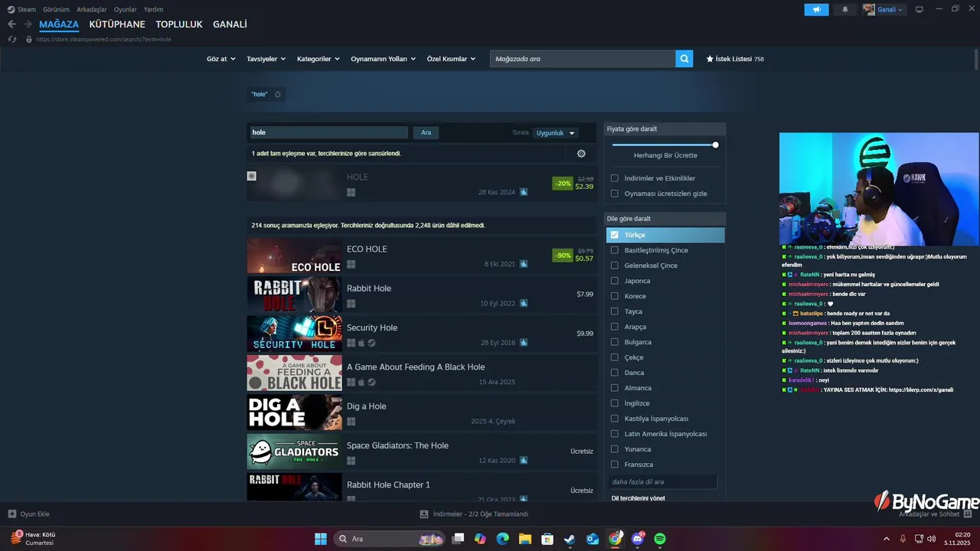Open the notifications bell
The image size is (980, 551).
click(x=845, y=9)
